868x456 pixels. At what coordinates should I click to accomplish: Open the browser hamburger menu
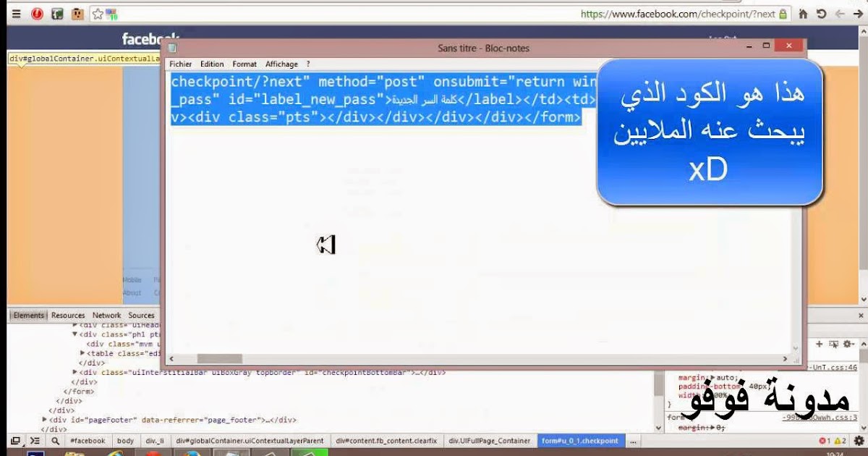pyautogui.click(x=16, y=14)
